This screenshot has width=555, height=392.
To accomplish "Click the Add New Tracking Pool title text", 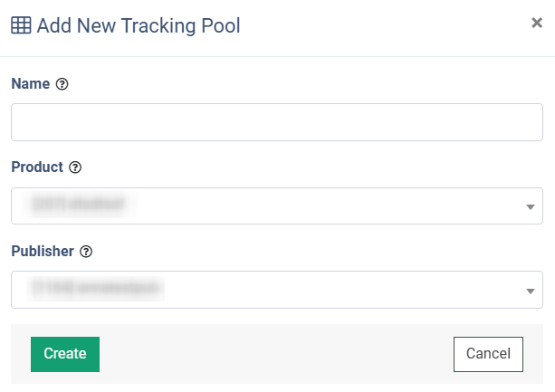I will pos(139,26).
